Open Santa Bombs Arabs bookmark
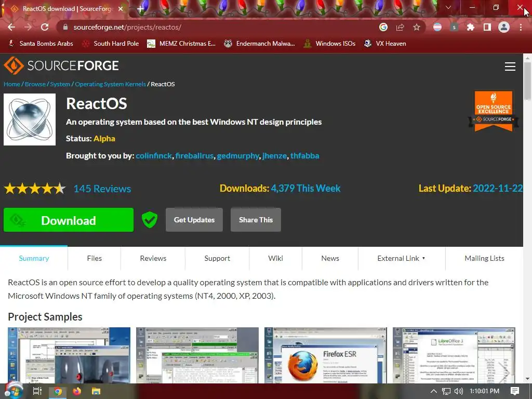This screenshot has width=532, height=399. (x=41, y=44)
